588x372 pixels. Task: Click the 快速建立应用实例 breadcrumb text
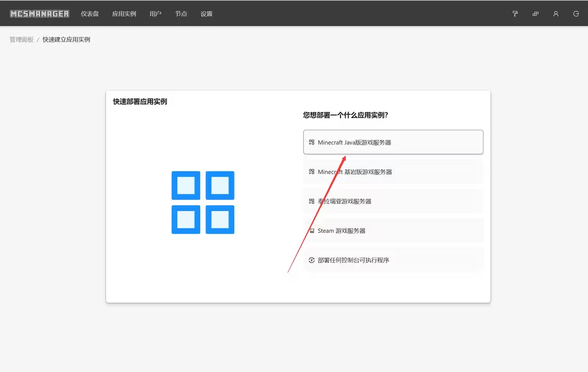click(x=66, y=39)
